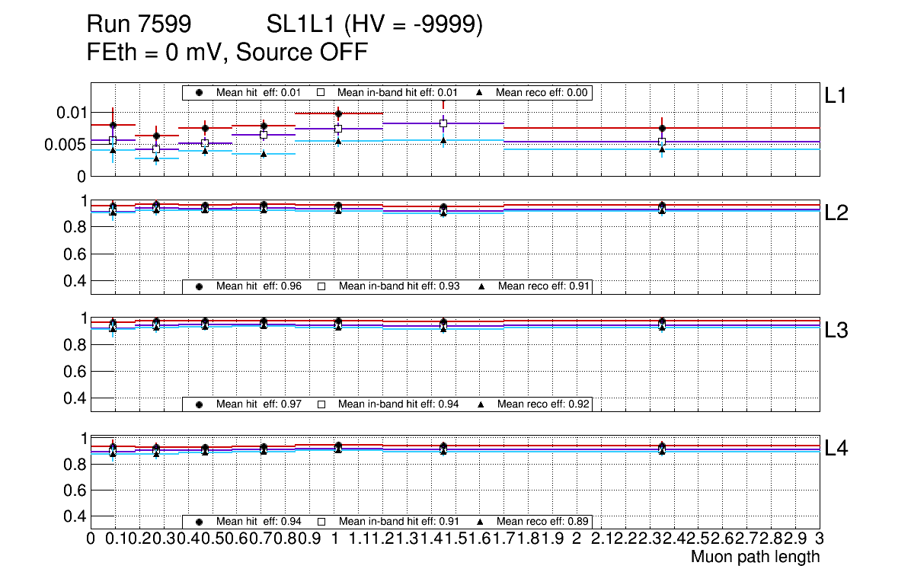Click the filled circle marker in L1 legend
911x588 pixels.
pyautogui.click(x=200, y=92)
